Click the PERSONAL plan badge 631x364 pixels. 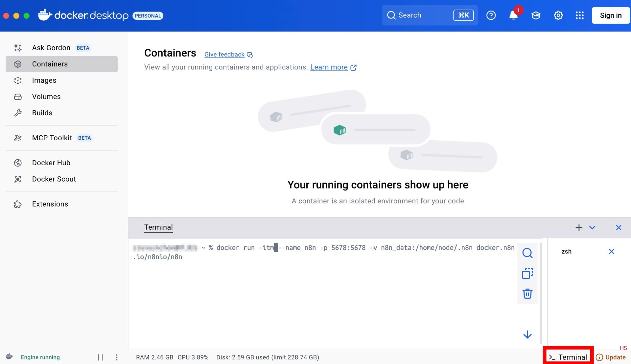click(148, 15)
